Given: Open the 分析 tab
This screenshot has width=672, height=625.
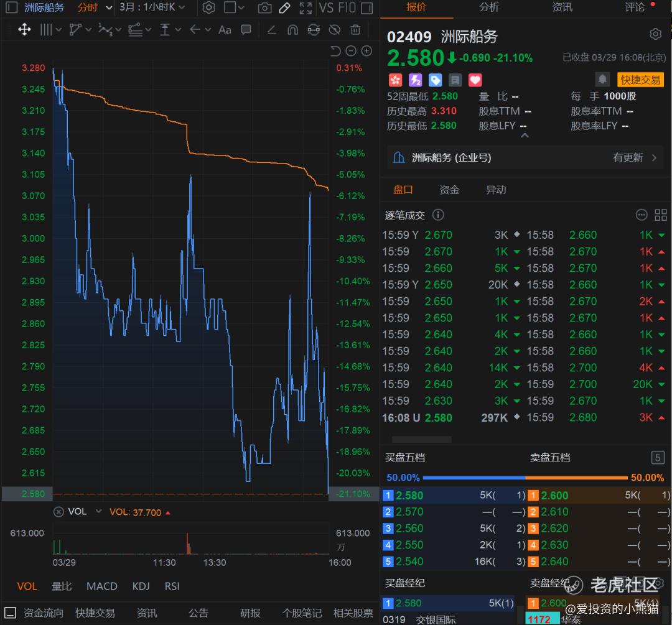Looking at the screenshot, I should [489, 7].
